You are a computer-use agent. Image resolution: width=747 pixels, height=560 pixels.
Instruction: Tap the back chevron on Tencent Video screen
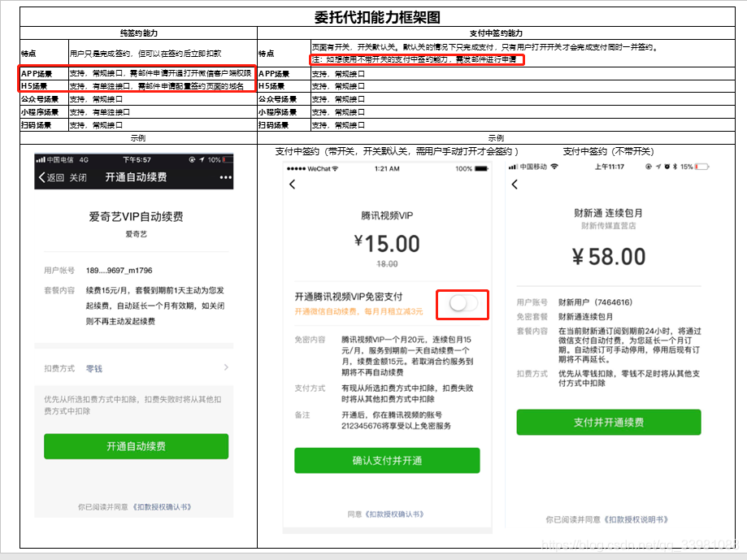[293, 184]
